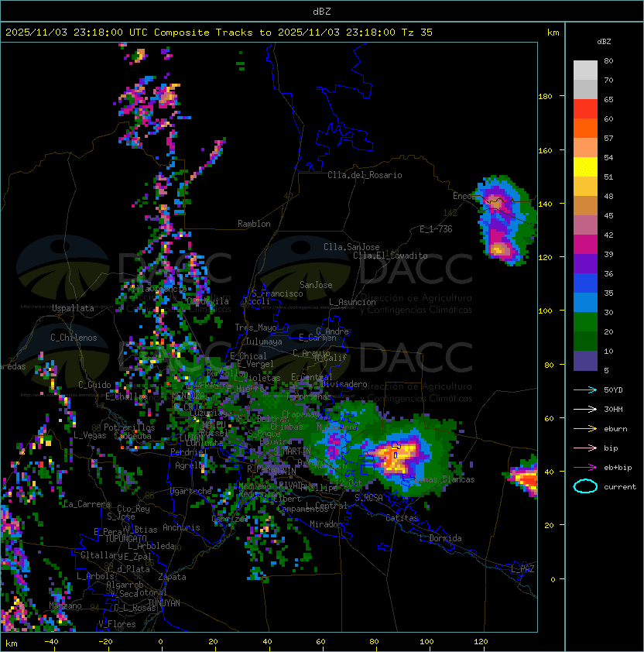Click the E_1-736 map label
Viewport: 644px width, 652px height.
(436, 229)
